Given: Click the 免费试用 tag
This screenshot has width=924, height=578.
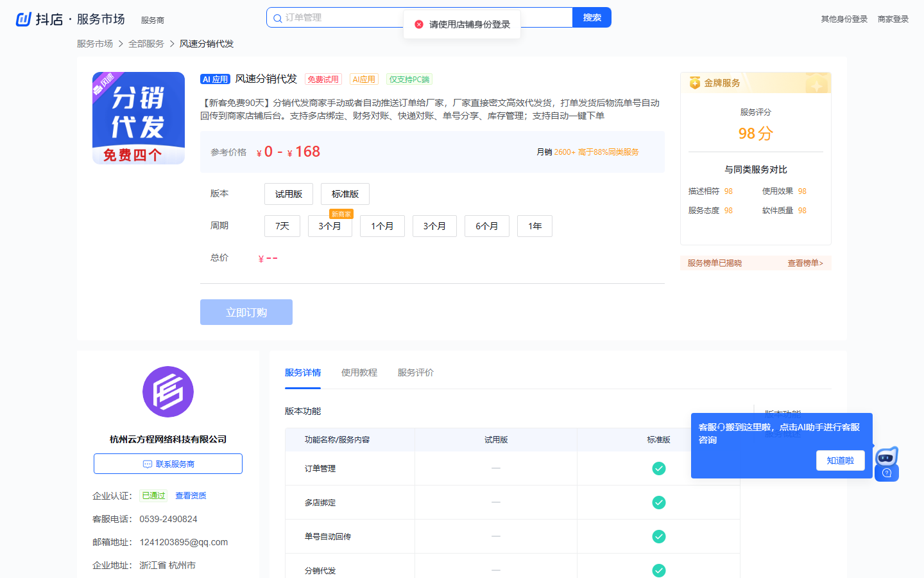Looking at the screenshot, I should [323, 80].
